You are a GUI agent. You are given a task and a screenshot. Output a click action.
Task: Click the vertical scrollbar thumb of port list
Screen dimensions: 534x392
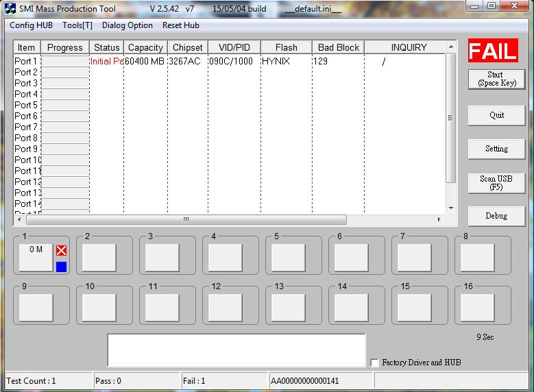(451, 118)
